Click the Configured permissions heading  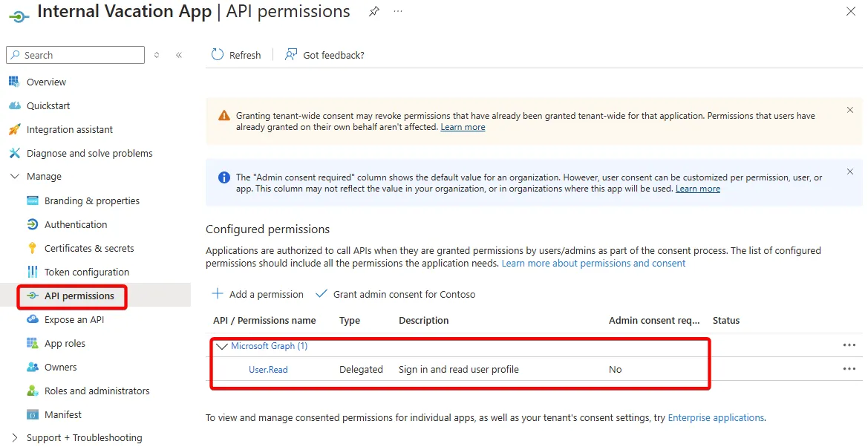coord(267,229)
